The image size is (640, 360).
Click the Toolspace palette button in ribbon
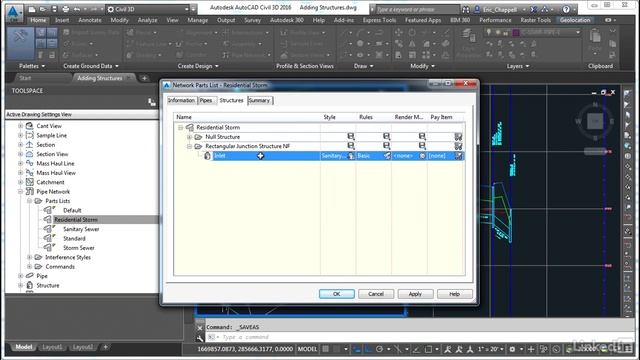click(20, 44)
